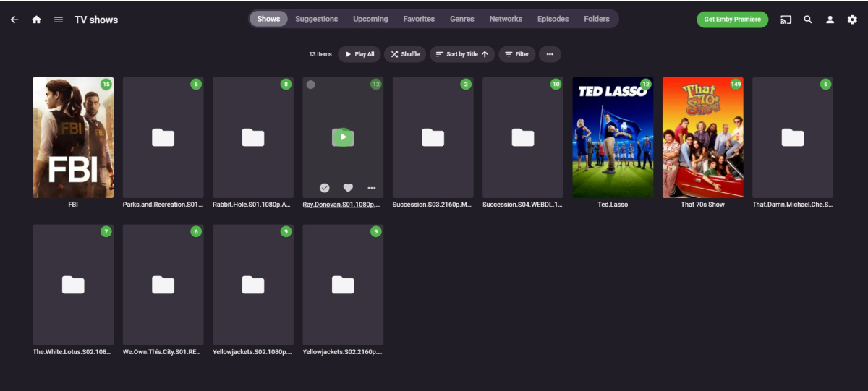Click the toolbar more options ellipsis

tap(550, 54)
